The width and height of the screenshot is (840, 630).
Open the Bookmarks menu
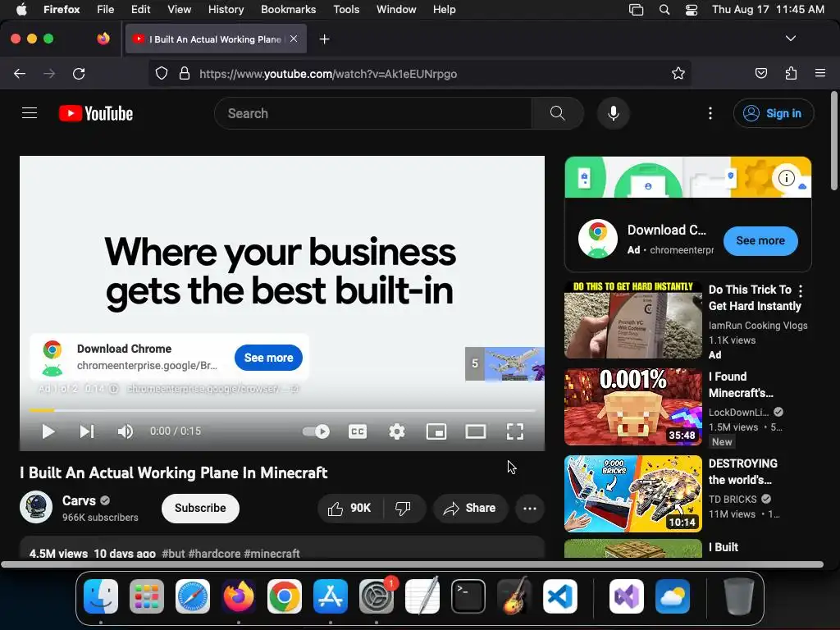click(x=288, y=9)
